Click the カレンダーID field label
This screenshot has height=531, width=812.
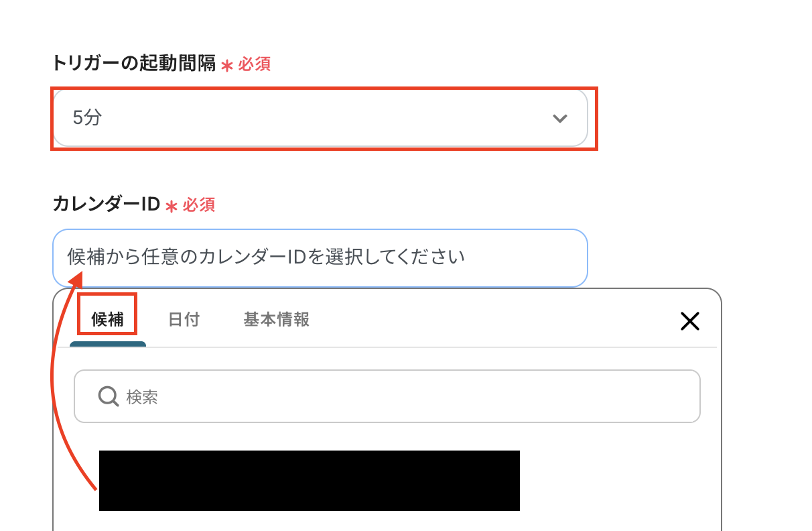(106, 204)
